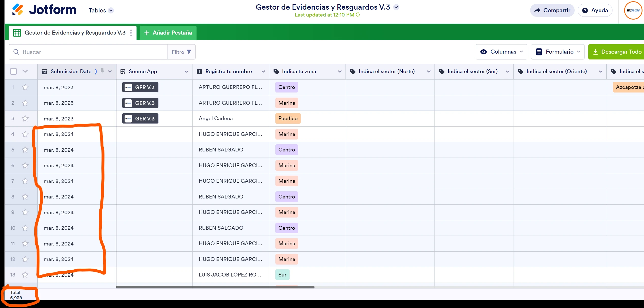
Task: Expand the Columnas dropdown
Action: pos(501,52)
